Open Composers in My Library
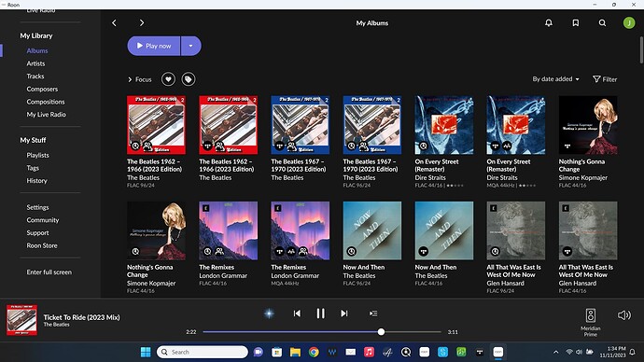Viewport: 644px width, 362px height. [x=42, y=89]
